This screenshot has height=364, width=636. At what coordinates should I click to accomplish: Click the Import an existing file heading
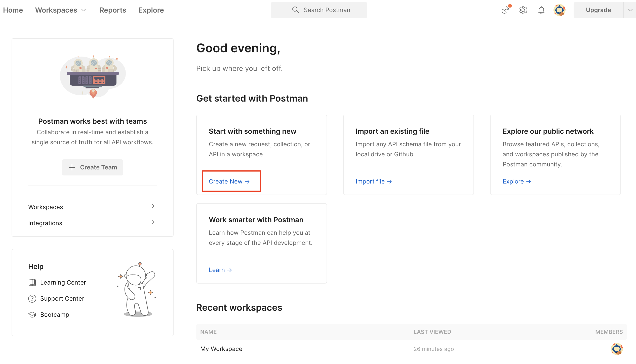[x=392, y=131]
